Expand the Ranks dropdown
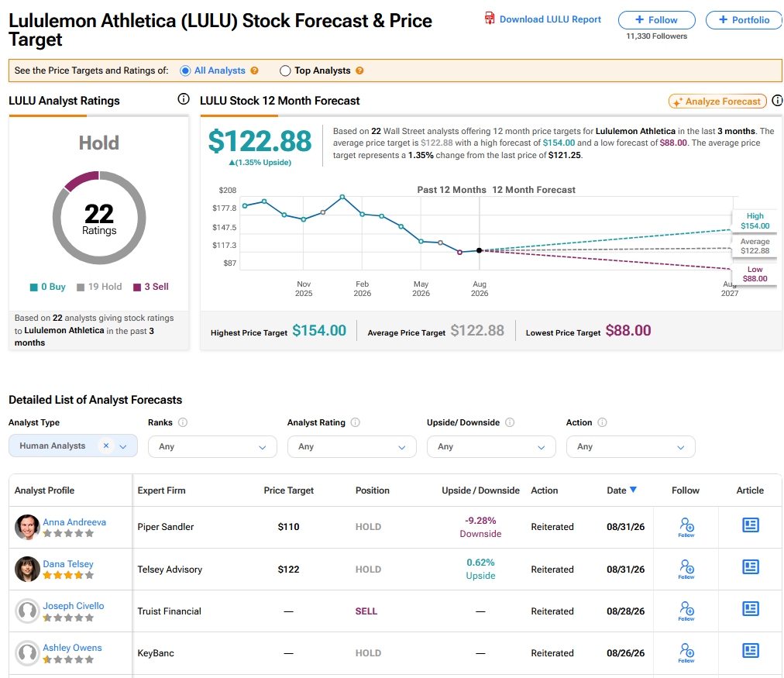The width and height of the screenshot is (784, 678). pyautogui.click(x=212, y=446)
